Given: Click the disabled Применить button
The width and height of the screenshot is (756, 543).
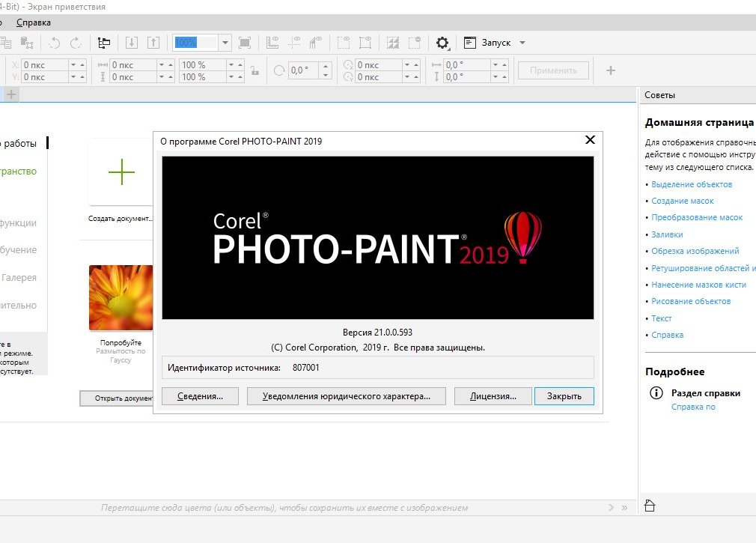Looking at the screenshot, I should pos(553,70).
